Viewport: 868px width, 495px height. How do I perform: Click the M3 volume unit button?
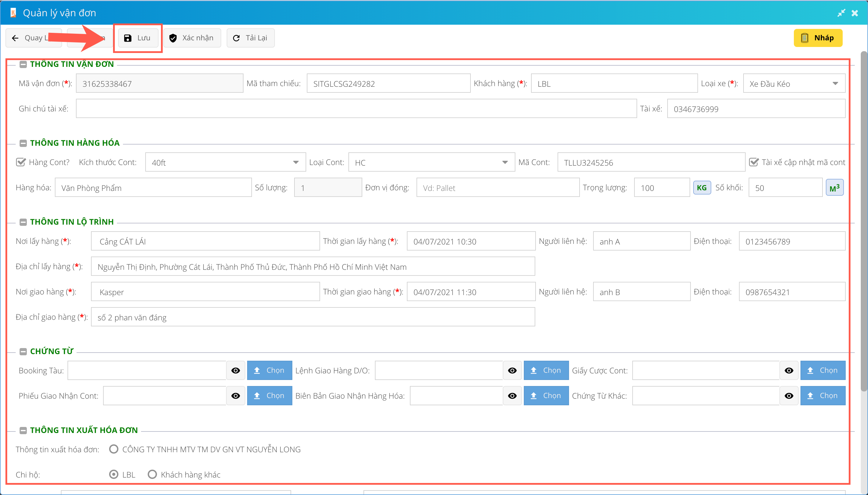(834, 188)
